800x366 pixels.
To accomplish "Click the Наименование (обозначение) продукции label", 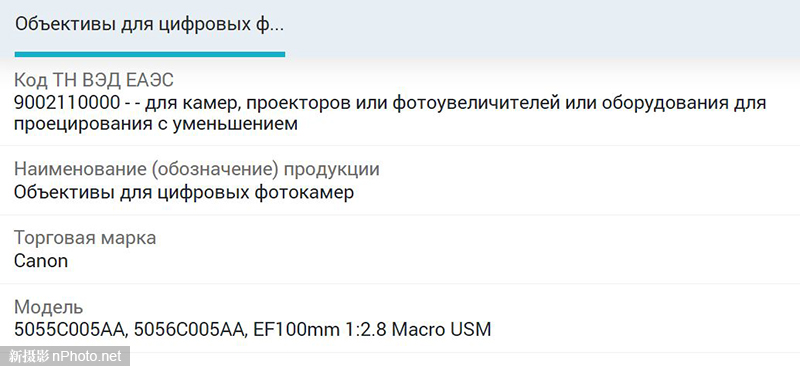I will click(197, 169).
